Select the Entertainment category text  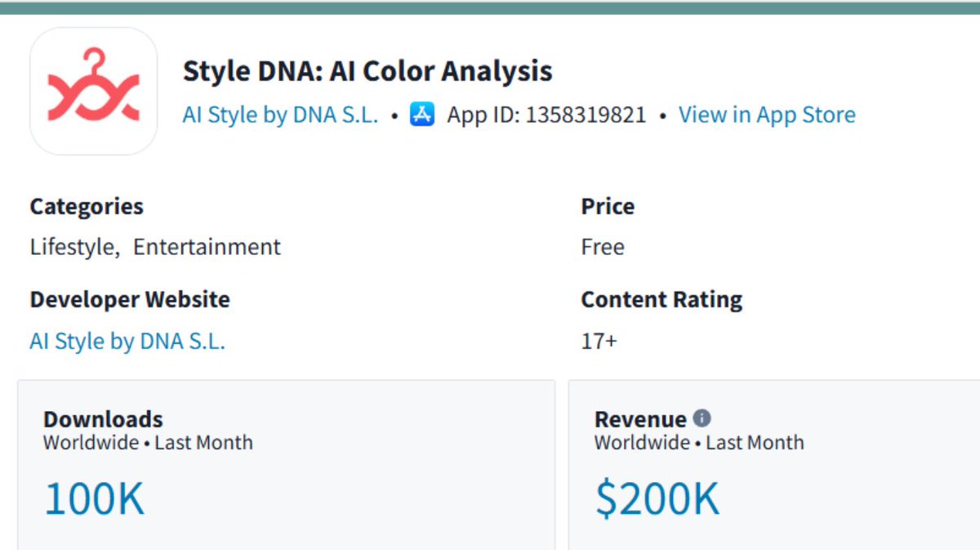207,247
